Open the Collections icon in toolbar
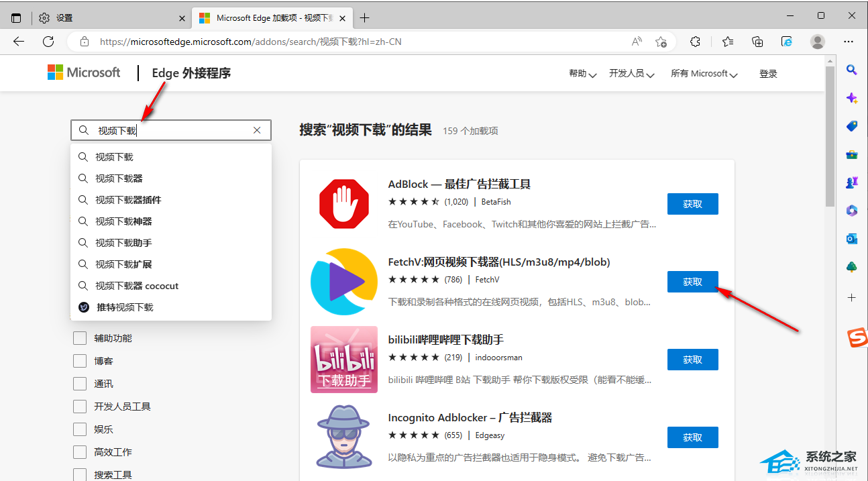Screen dimensions: 868x481 757,42
